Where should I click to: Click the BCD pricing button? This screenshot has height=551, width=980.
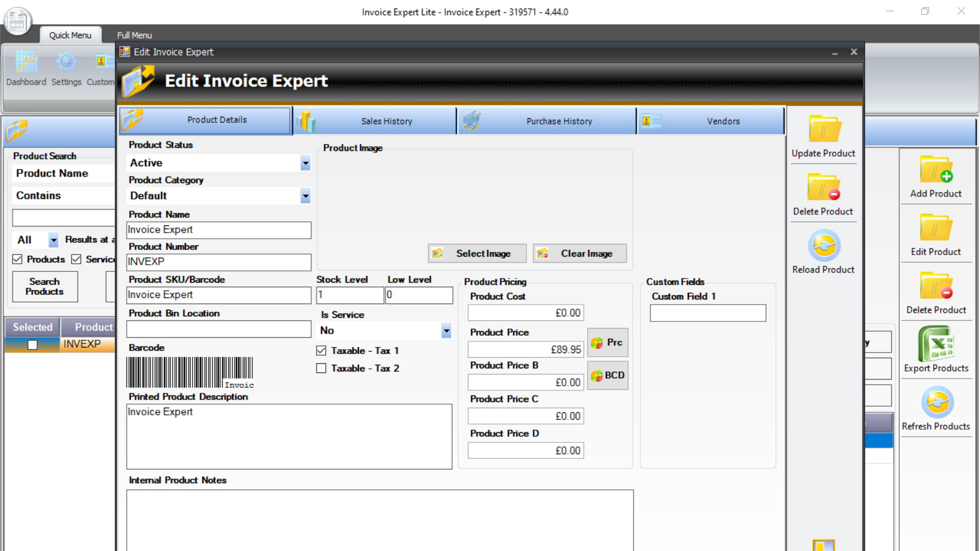click(607, 375)
